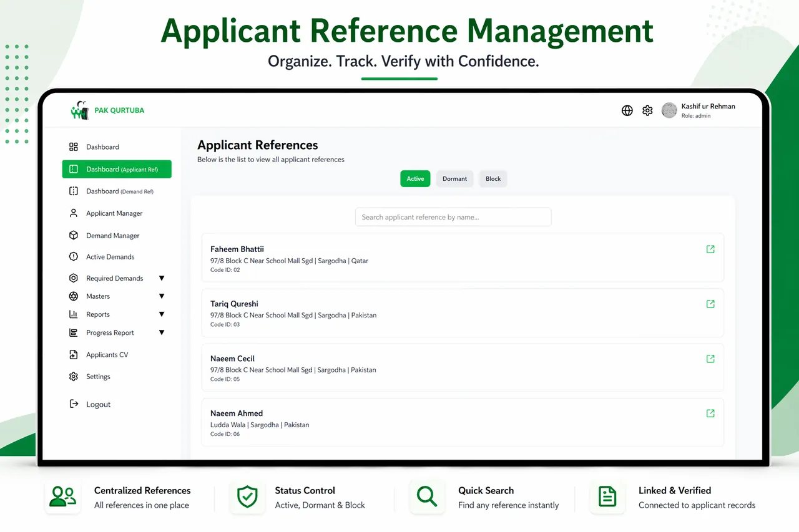The image size is (799, 532).
Task: Click the Linked & Verified document icon
Action: [607, 497]
